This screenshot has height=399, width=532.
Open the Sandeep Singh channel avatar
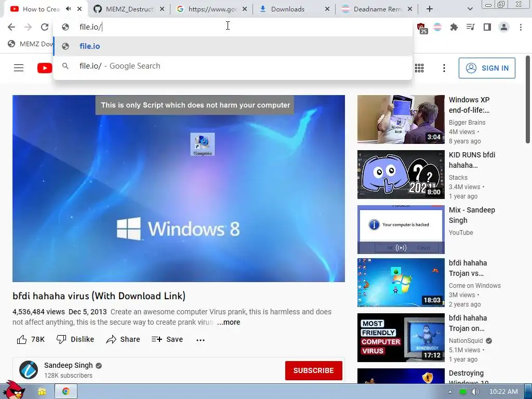[29, 370]
